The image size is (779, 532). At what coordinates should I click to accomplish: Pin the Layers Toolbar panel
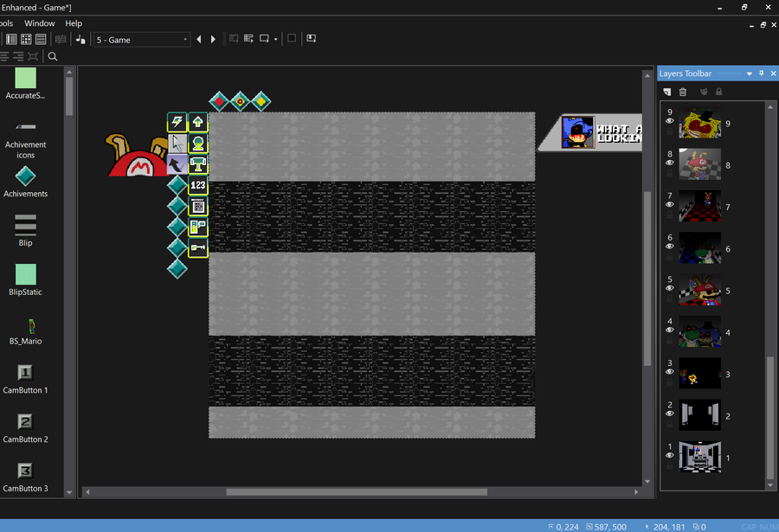(762, 74)
